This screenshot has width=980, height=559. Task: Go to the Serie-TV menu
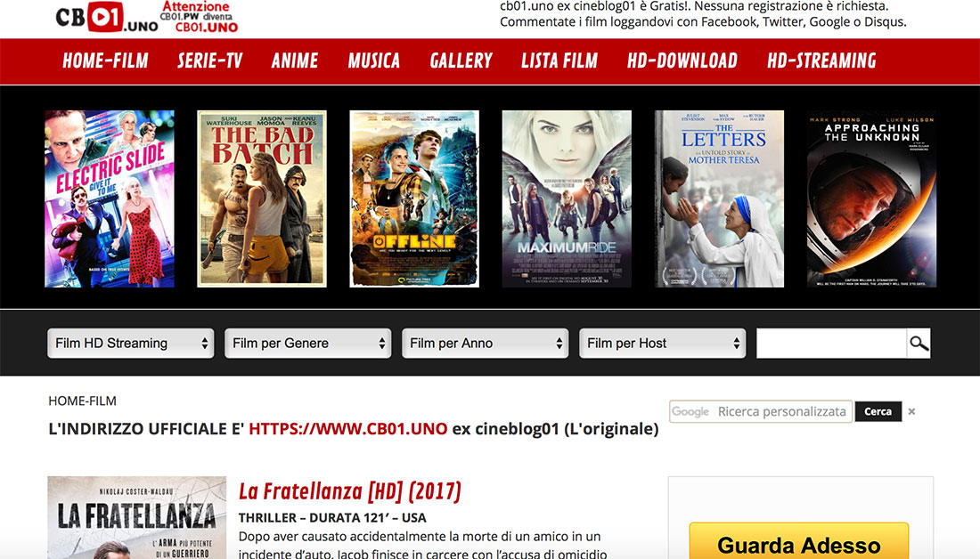coord(209,61)
